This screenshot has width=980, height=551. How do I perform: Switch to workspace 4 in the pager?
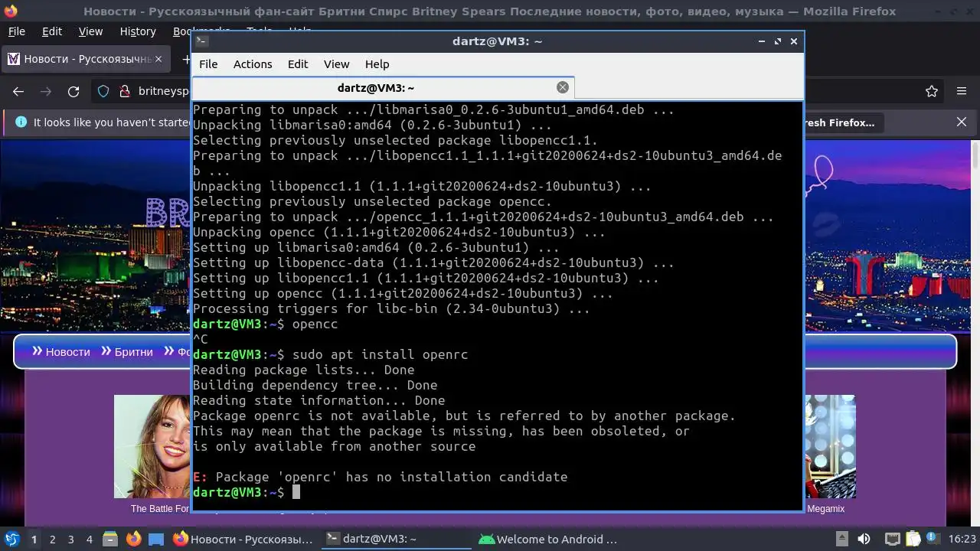click(89, 539)
